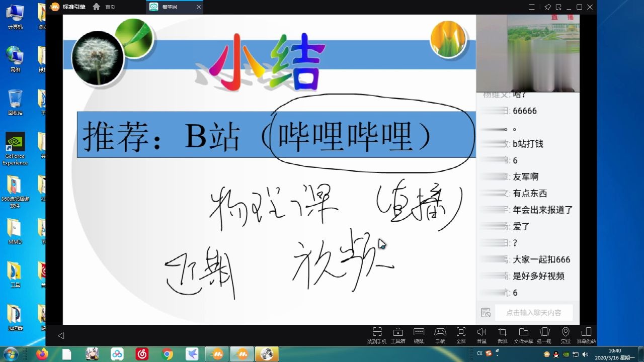Click the 工具 folder on desktop
The image size is (644, 362).
15,275
